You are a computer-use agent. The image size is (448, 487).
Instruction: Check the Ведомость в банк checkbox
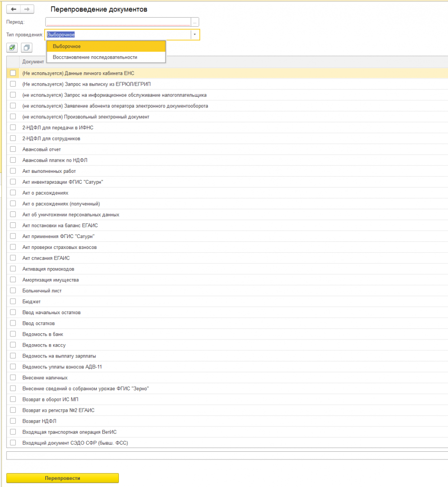[13, 334]
